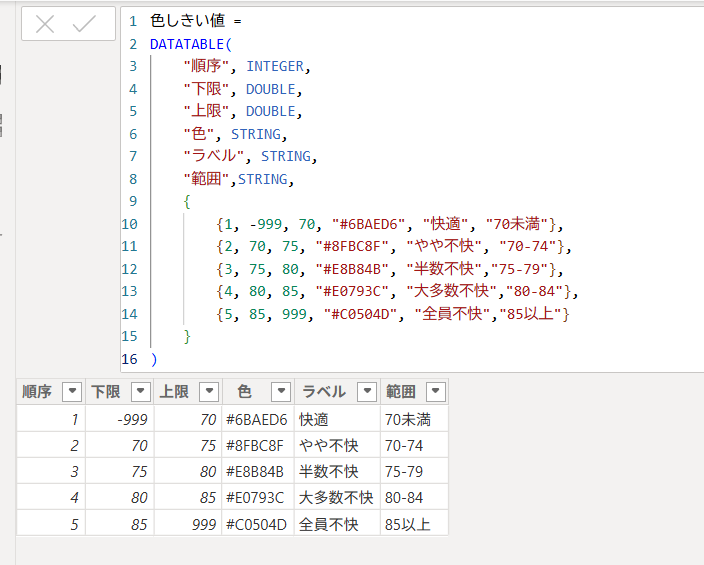Cancel the formula edit with the X icon

45,24
